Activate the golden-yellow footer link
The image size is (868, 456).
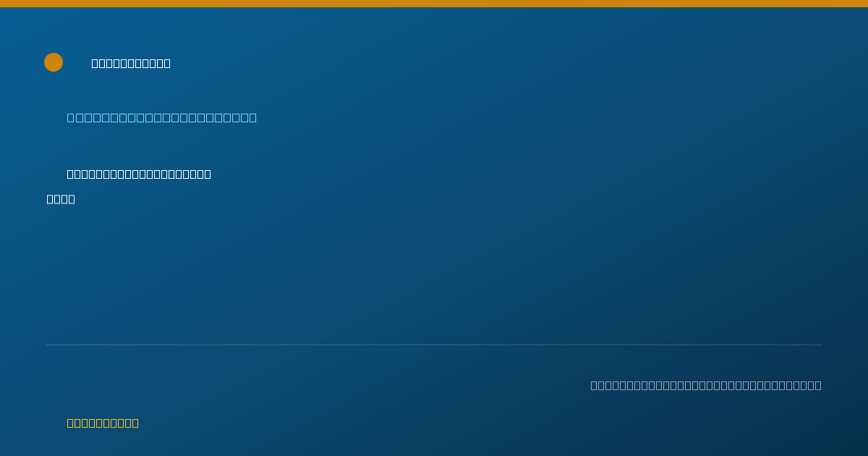pos(103,423)
